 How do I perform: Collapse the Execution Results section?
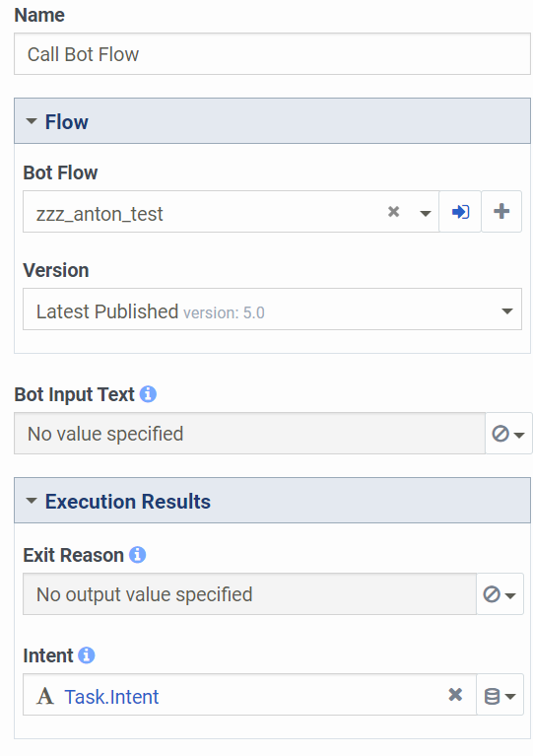point(32,501)
